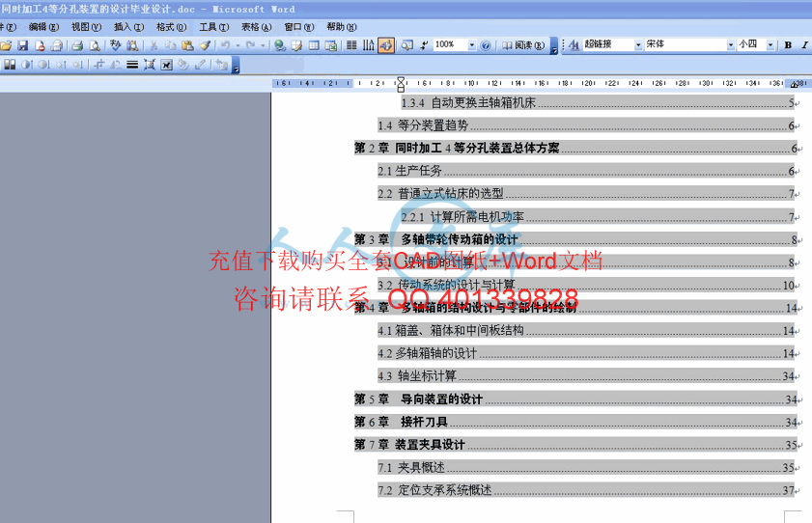Toggle Bold formatting
This screenshot has width=812, height=523.
[x=788, y=45]
